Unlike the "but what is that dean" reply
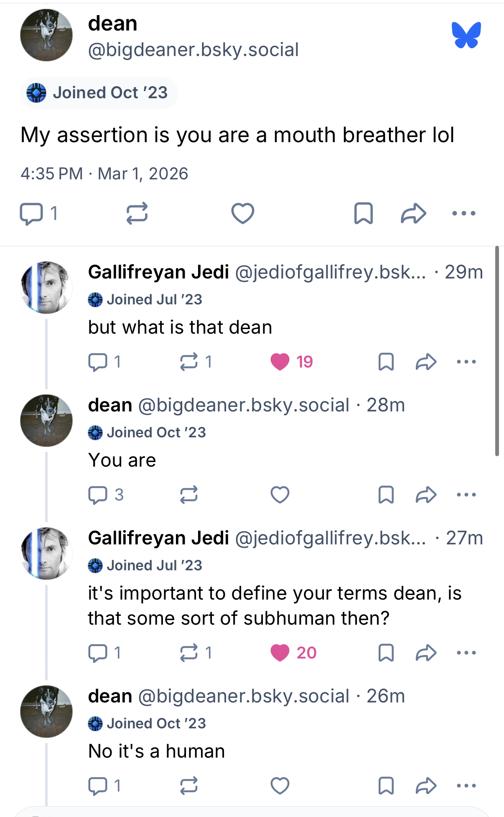 280,362
